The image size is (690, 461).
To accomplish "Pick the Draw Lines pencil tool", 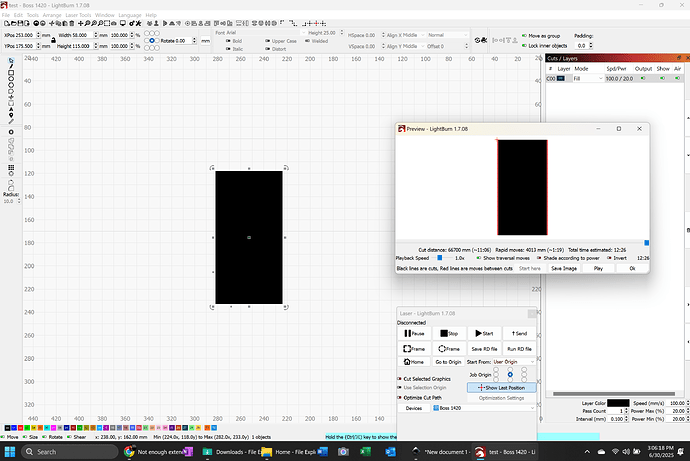I will (11, 66).
